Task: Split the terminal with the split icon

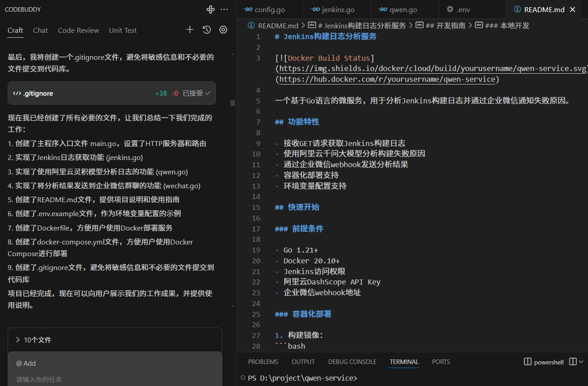Action: (x=572, y=362)
